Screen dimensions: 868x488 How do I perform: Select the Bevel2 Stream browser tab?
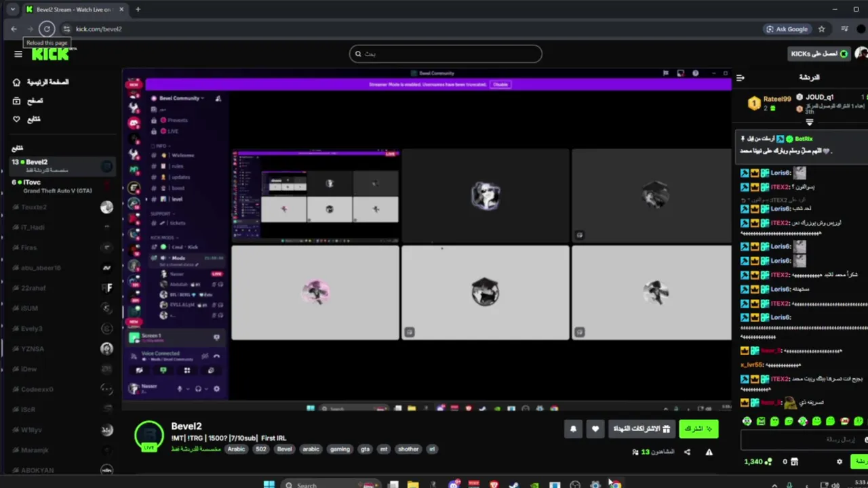click(73, 9)
